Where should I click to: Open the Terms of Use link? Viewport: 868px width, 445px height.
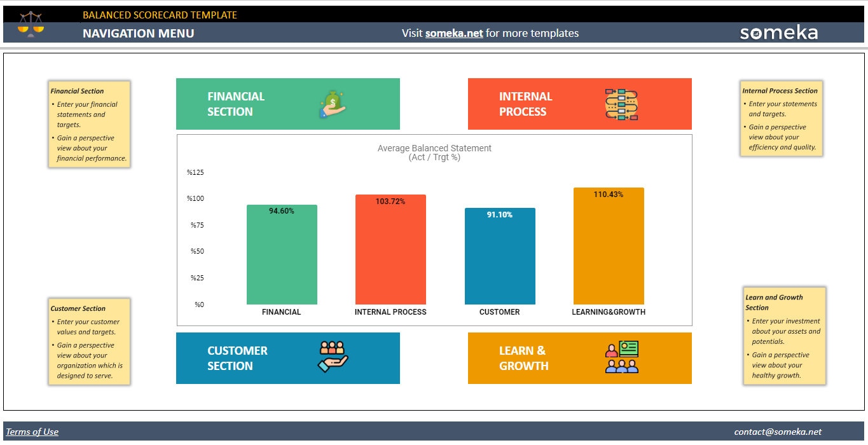click(x=32, y=432)
